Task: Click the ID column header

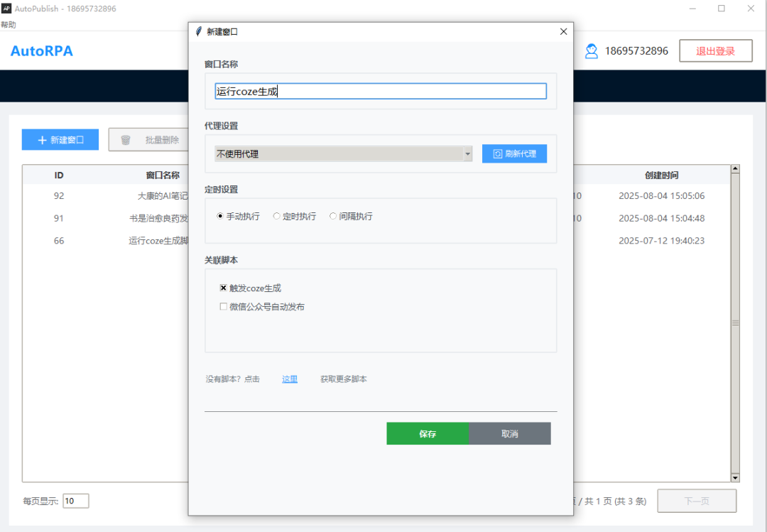Action: click(x=59, y=175)
